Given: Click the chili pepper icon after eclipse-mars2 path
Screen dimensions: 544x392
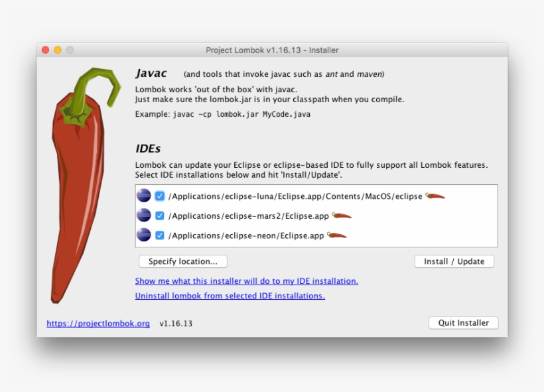Looking at the screenshot, I should click(342, 216).
